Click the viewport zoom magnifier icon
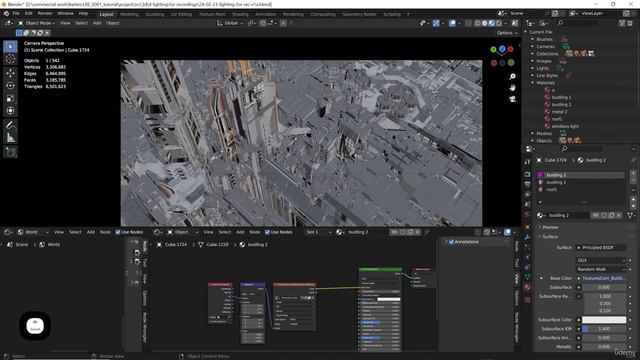The height and width of the screenshot is (360, 640). [513, 77]
